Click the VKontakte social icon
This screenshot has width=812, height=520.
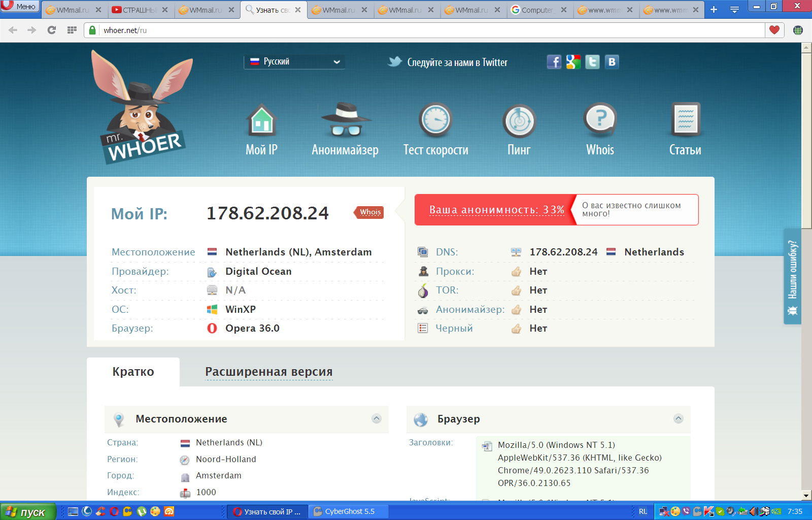[x=612, y=62]
